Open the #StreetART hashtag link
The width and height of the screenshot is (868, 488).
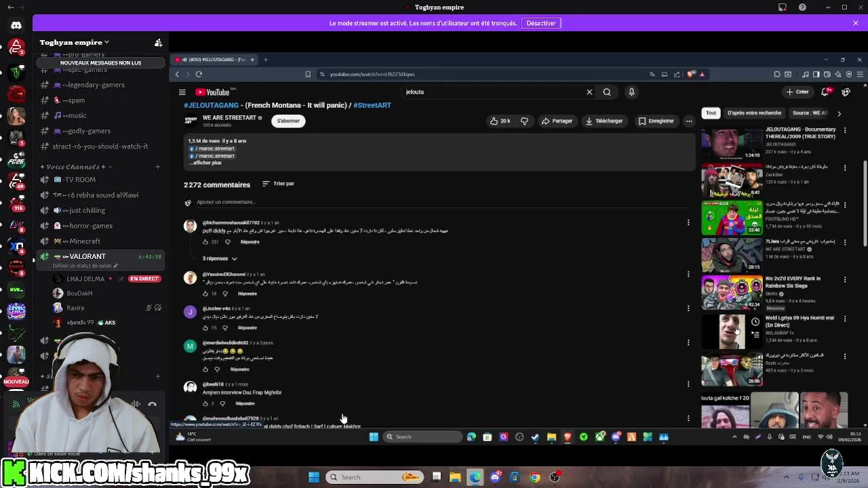click(x=372, y=105)
